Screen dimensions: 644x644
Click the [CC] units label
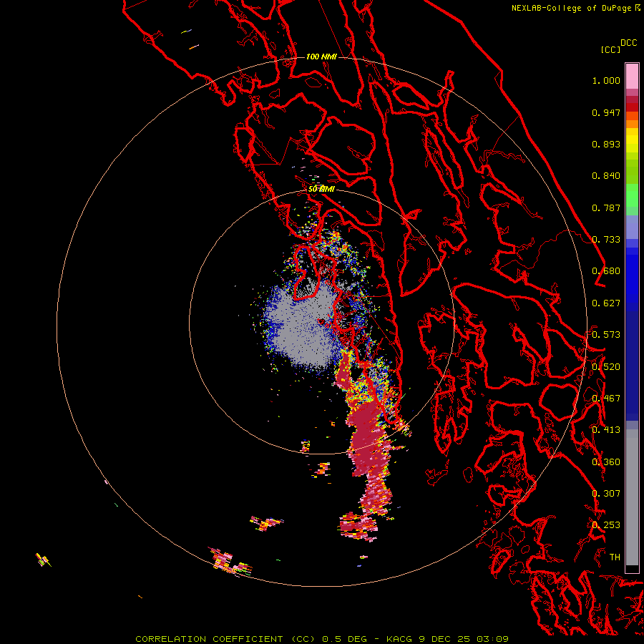pos(610,49)
